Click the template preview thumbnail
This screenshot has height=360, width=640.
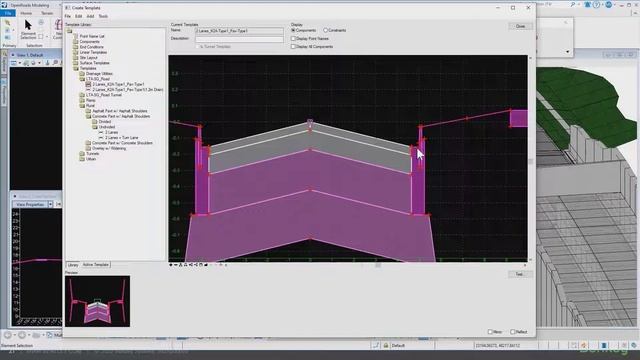click(98, 301)
